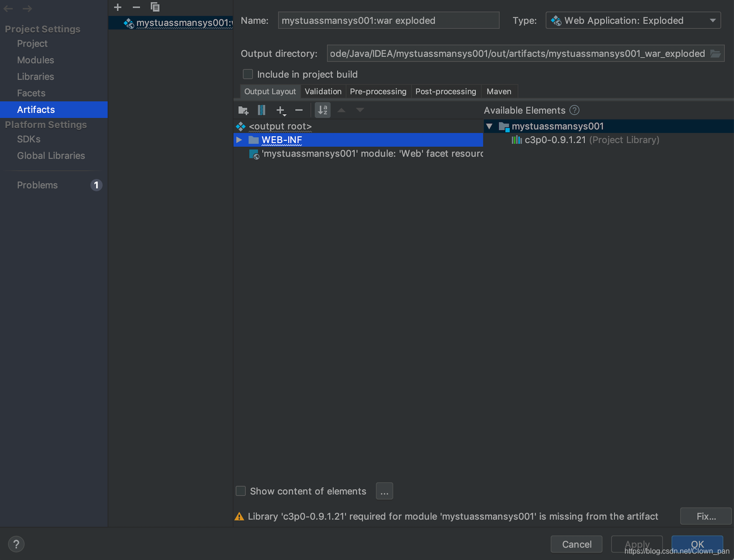Select the <output root> node
Viewport: 734px width, 560px height.
[x=280, y=127]
